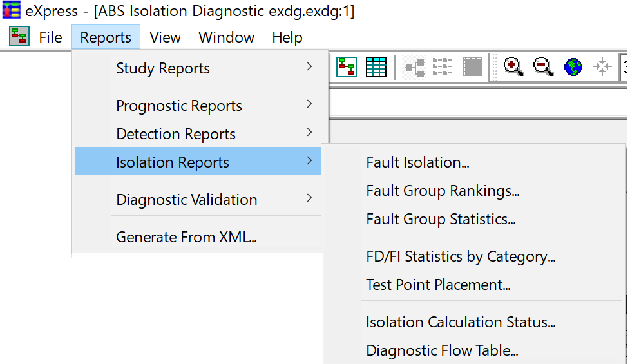This screenshot has height=364, width=630.
Task: Click the zoom out magnifier icon
Action: tap(543, 67)
